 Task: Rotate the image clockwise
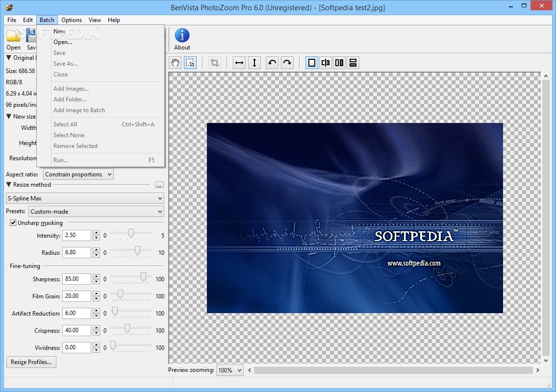[x=287, y=63]
